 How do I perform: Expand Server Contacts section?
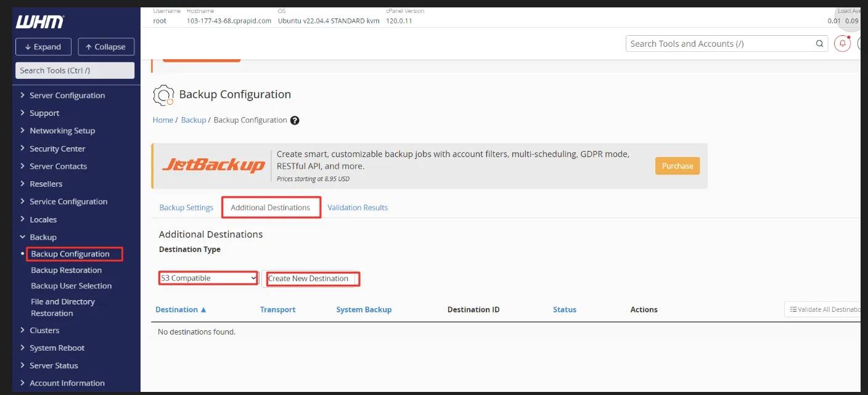(58, 166)
